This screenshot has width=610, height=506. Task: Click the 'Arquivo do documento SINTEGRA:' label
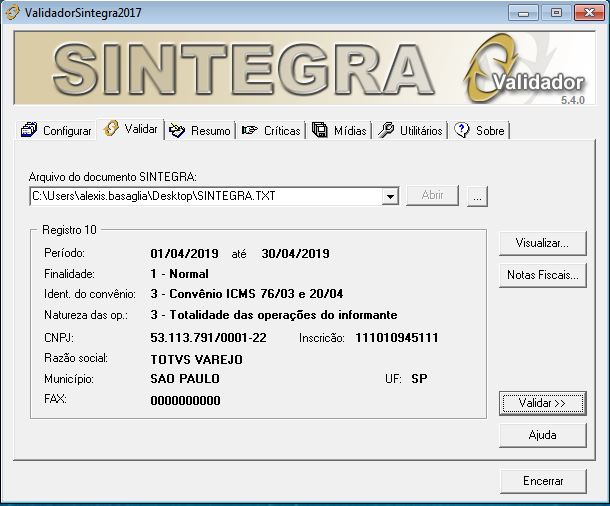pyautogui.click(x=112, y=177)
